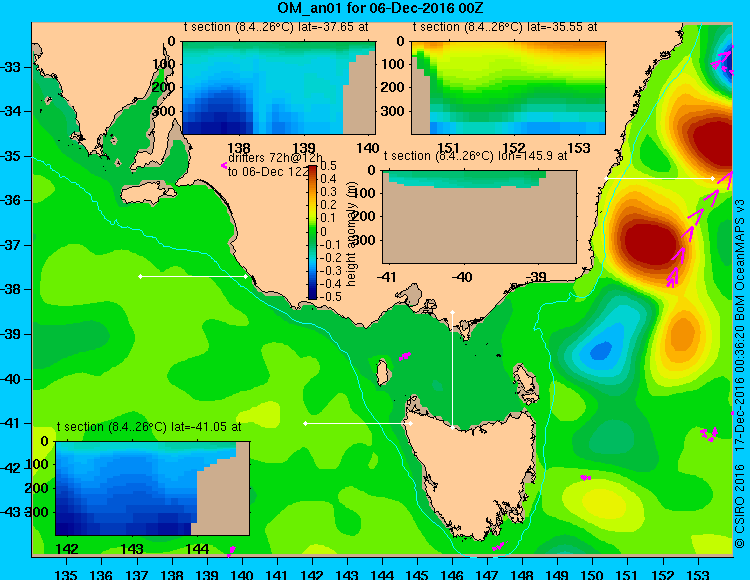
Task: Click the 138 longitude label under lat=-37.65 inset
Action: pyautogui.click(x=239, y=148)
